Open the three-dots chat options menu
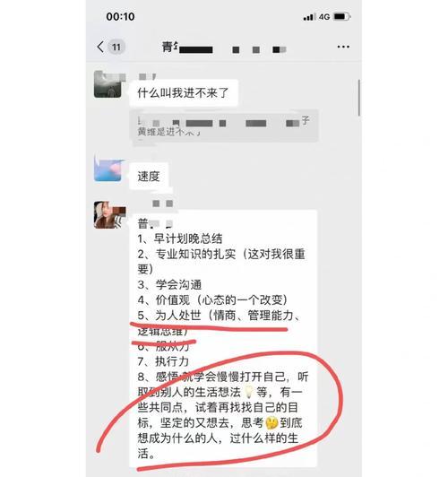 pos(343,47)
